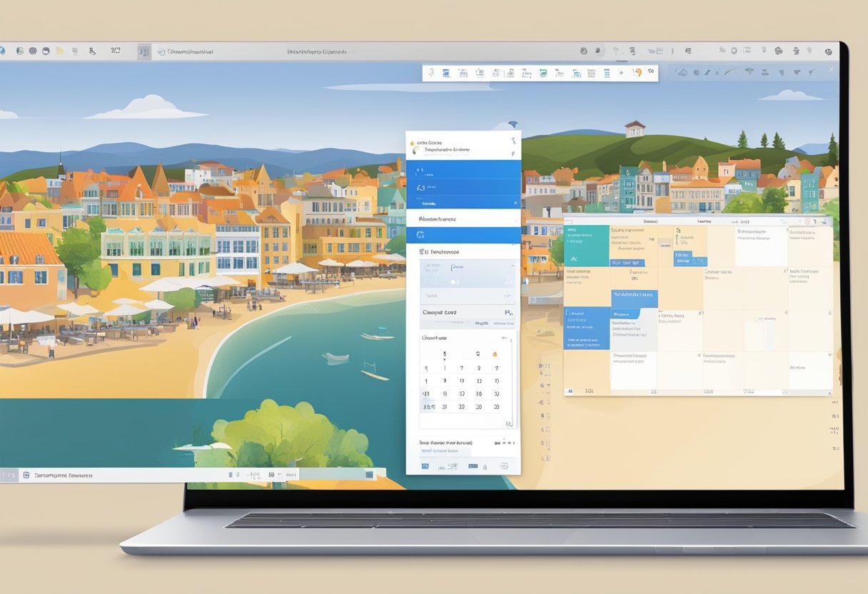
Task: Expand the arrow on the mini calendar header
Action: tap(504, 337)
